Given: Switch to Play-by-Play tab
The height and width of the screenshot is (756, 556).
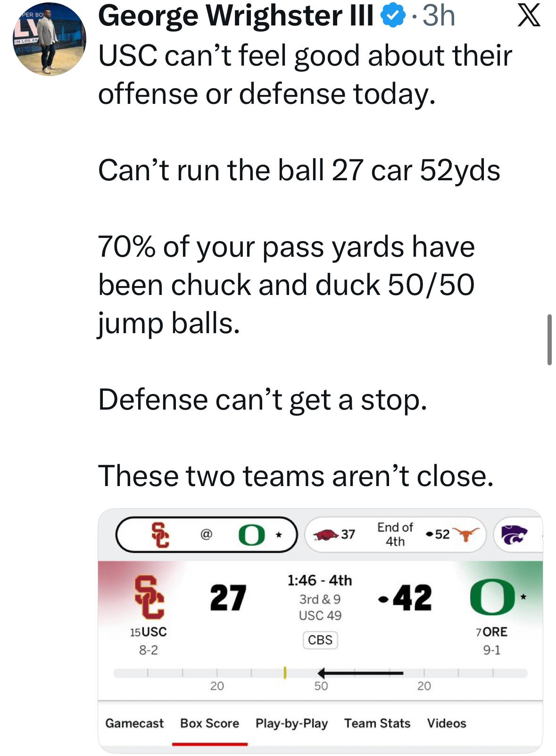Looking at the screenshot, I should (x=291, y=723).
